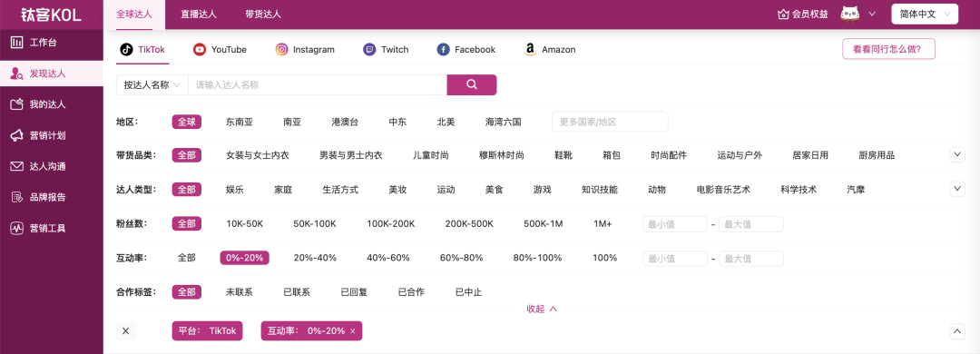Select the 达人沟通 envelope icon
The width and height of the screenshot is (980, 354).
(x=17, y=166)
